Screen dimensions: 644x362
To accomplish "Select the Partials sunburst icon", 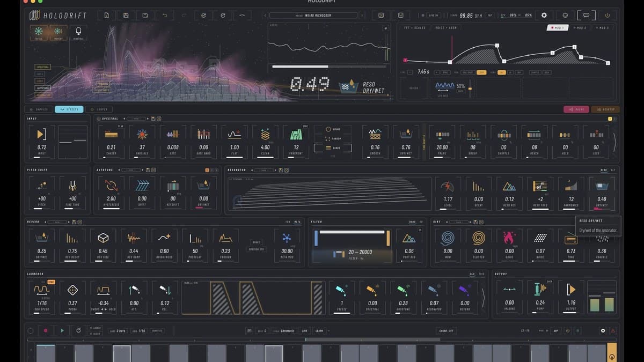I will click(x=142, y=134).
